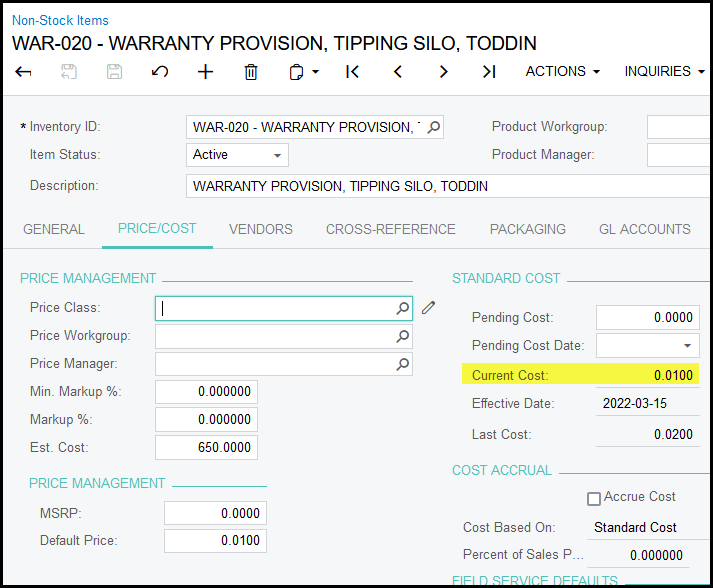The width and height of the screenshot is (713, 588).
Task: Open the Actions menu
Action: tap(563, 72)
